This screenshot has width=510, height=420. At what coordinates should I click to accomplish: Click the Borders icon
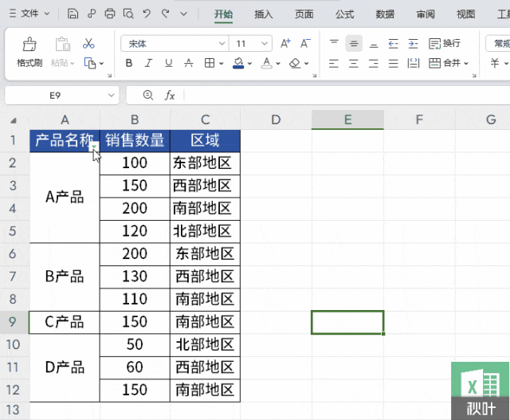coord(210,63)
